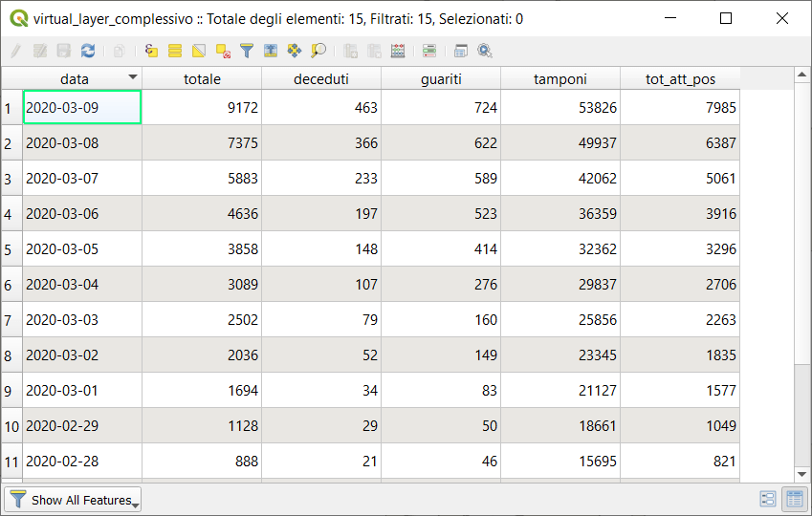Toggle move selection to top
Screen dimensions: 812x516
tap(271, 51)
